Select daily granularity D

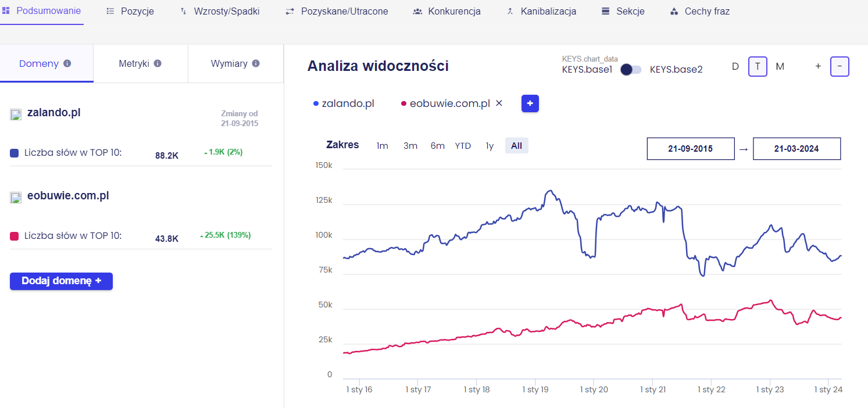(x=735, y=66)
